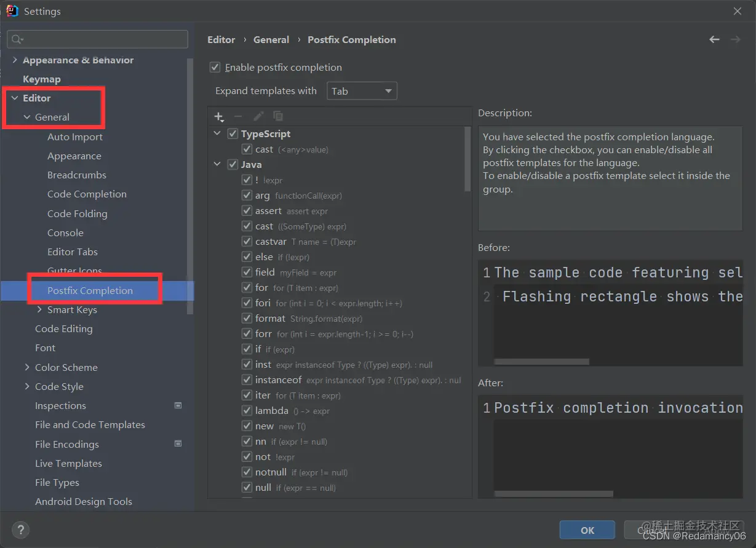Go back with the left arrow

pos(714,39)
